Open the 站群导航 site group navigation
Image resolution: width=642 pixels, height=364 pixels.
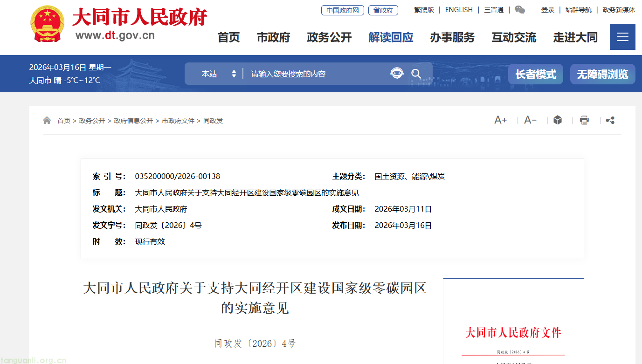click(x=578, y=10)
